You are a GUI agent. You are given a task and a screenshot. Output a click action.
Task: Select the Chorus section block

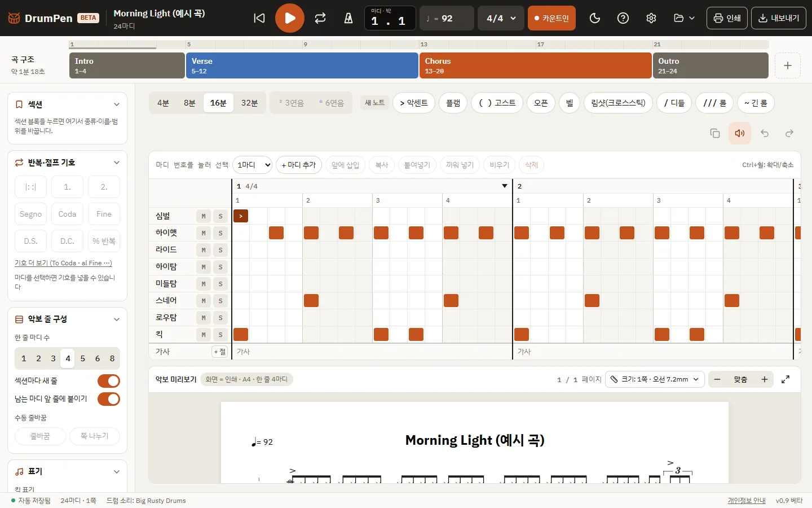click(x=535, y=65)
